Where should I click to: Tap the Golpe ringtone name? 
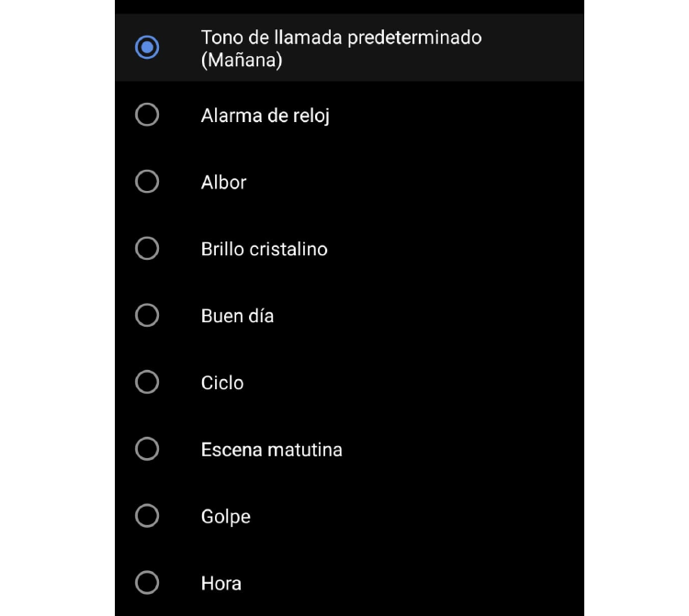pyautogui.click(x=225, y=518)
